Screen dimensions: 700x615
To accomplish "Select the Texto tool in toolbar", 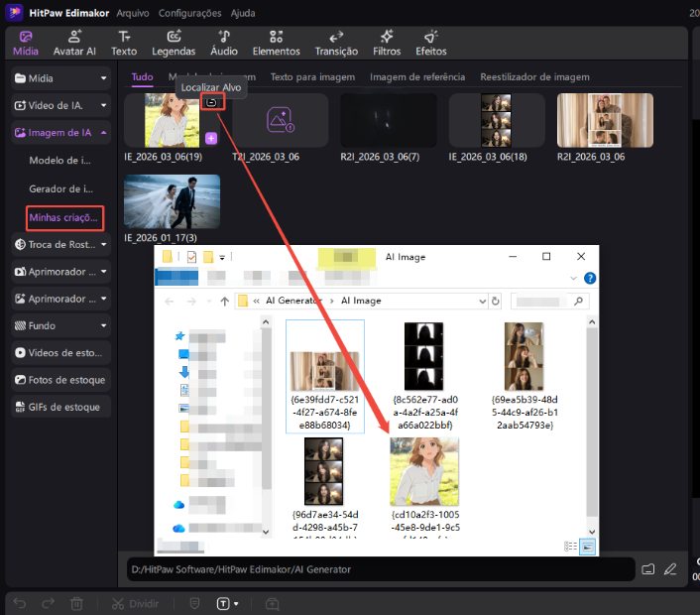I will [x=124, y=43].
